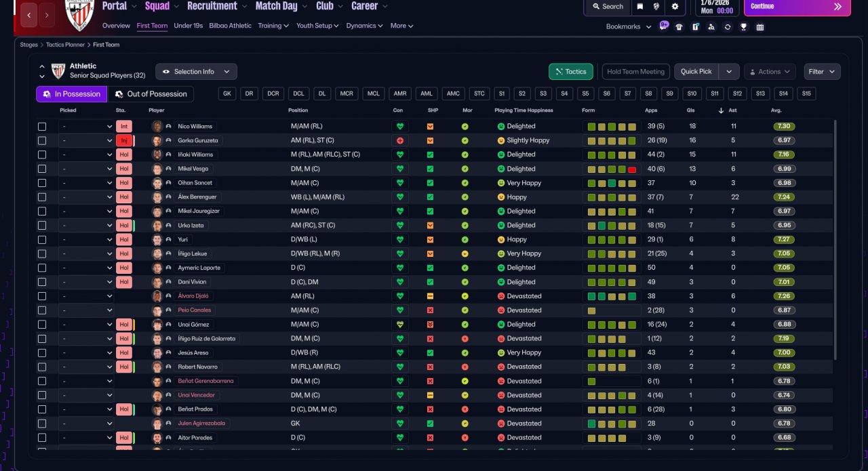Click Iñaki Williams' green sharpness check icon

430,155
